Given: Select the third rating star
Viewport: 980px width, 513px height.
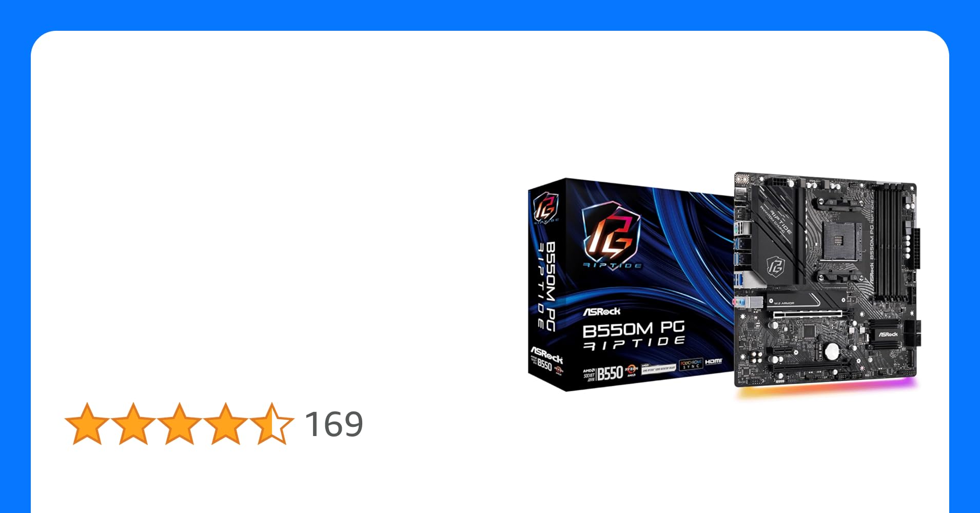Looking at the screenshot, I should click(x=180, y=424).
